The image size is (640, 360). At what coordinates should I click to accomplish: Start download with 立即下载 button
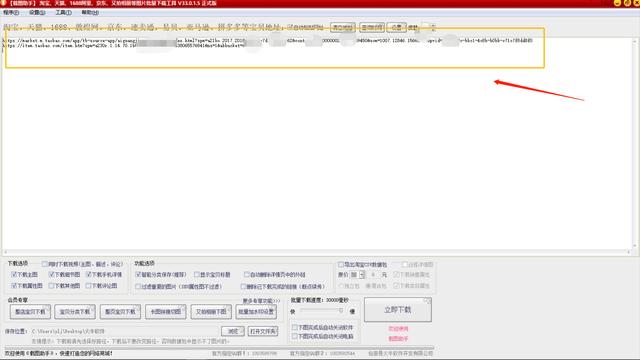click(398, 310)
